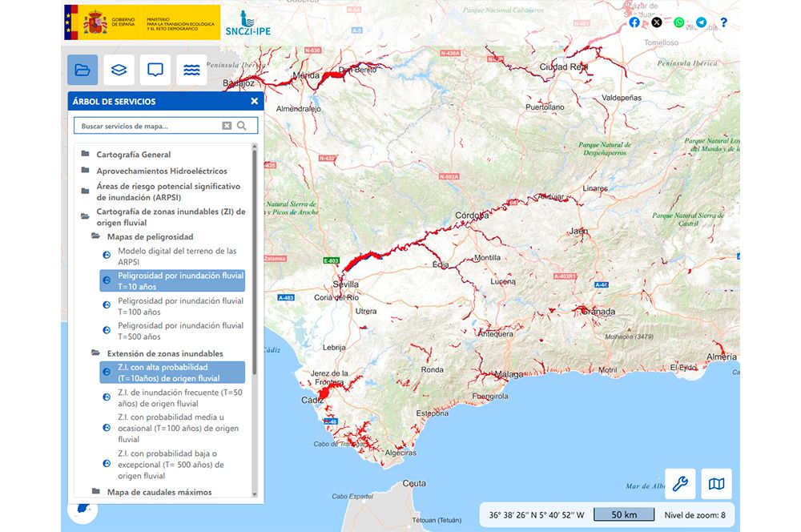The image size is (801, 532).
Task: Close the Árbol de Servicios panel
Action: tap(254, 100)
